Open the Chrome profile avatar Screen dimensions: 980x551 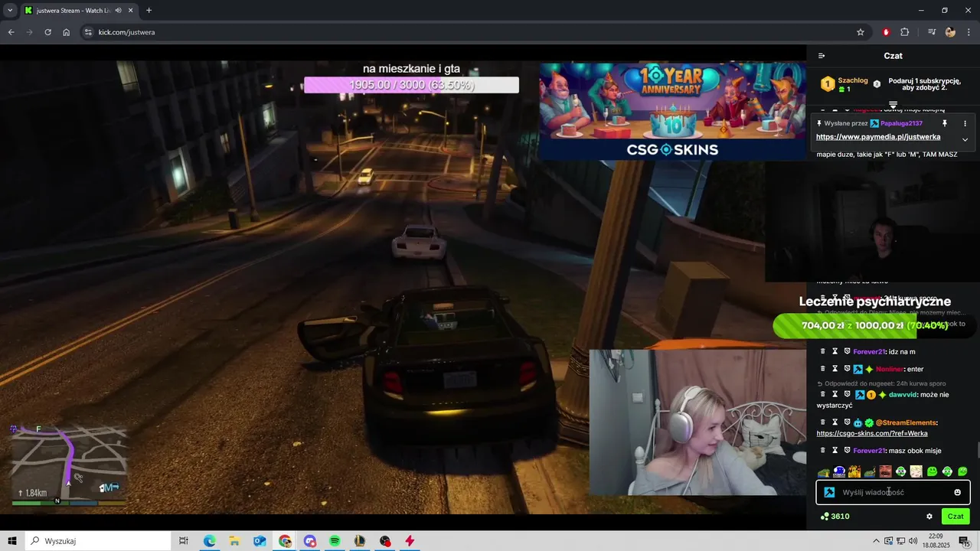[x=950, y=32]
